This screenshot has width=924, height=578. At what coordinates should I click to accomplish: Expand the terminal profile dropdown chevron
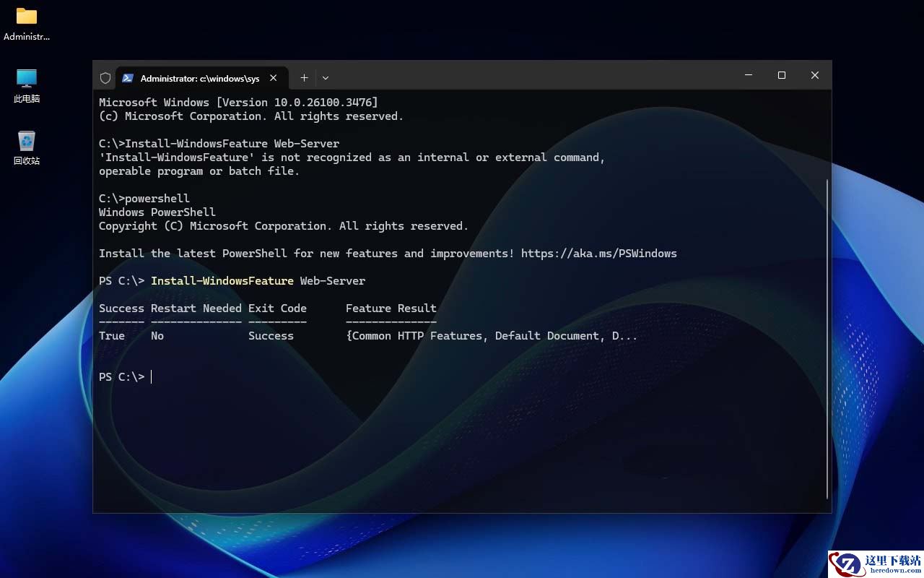[x=326, y=78]
